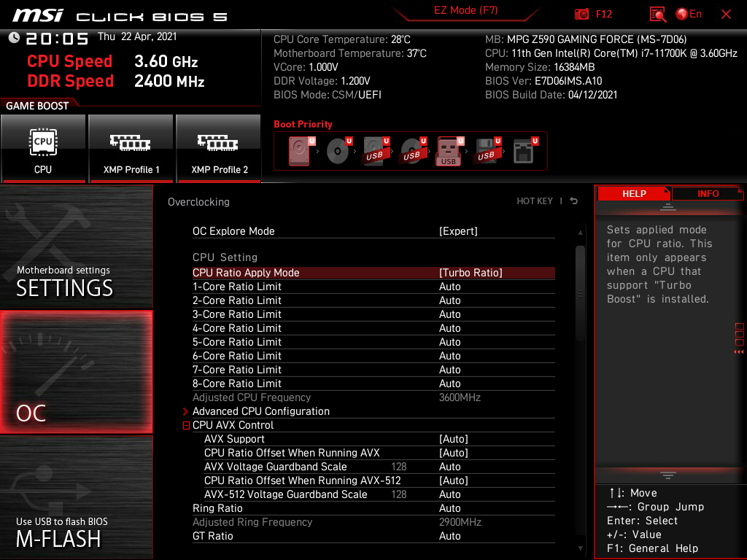This screenshot has width=747, height=560.
Task: Select the optical disc boot device icon
Action: point(338,151)
